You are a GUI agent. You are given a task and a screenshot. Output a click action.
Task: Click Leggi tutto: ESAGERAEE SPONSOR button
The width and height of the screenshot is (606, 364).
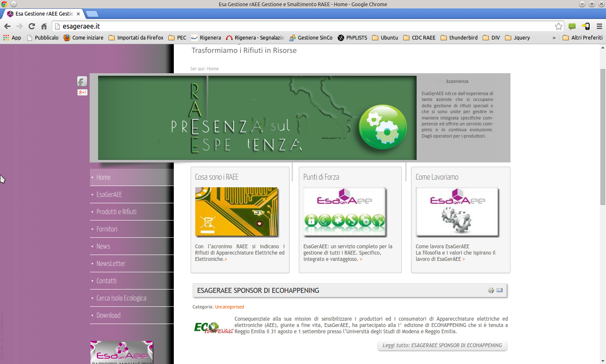pos(442,345)
